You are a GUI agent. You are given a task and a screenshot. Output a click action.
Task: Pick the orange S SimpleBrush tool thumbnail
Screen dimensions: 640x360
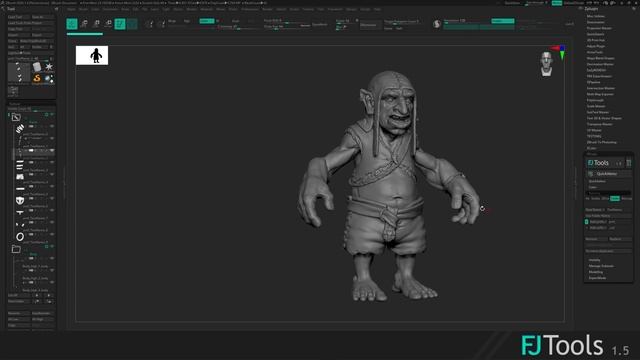click(37, 78)
